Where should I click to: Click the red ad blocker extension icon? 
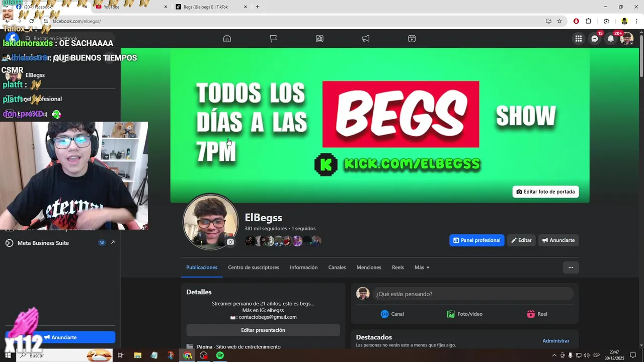576,21
